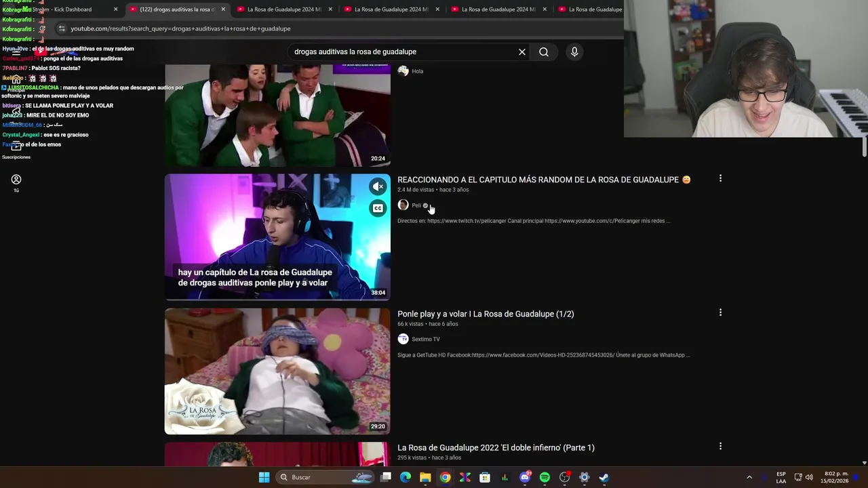Image resolution: width=868 pixels, height=488 pixels.
Task: Type in the Windows taskbar Buscar box
Action: [x=325, y=477]
